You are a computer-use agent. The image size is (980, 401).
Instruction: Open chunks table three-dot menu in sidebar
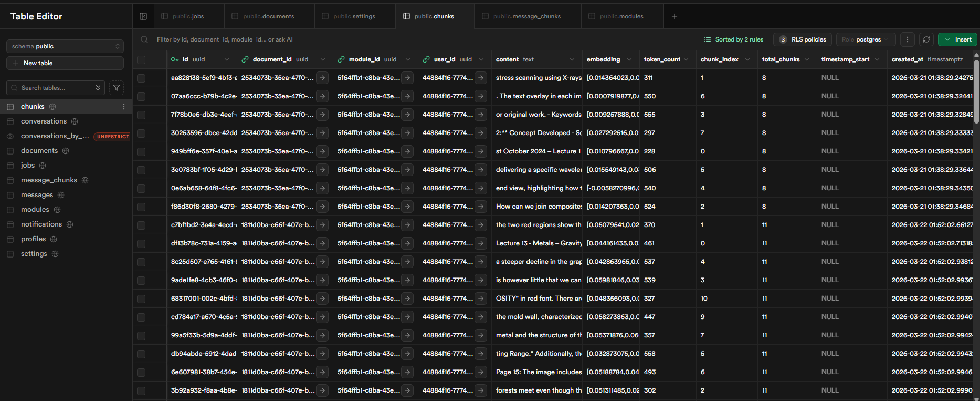click(x=124, y=107)
